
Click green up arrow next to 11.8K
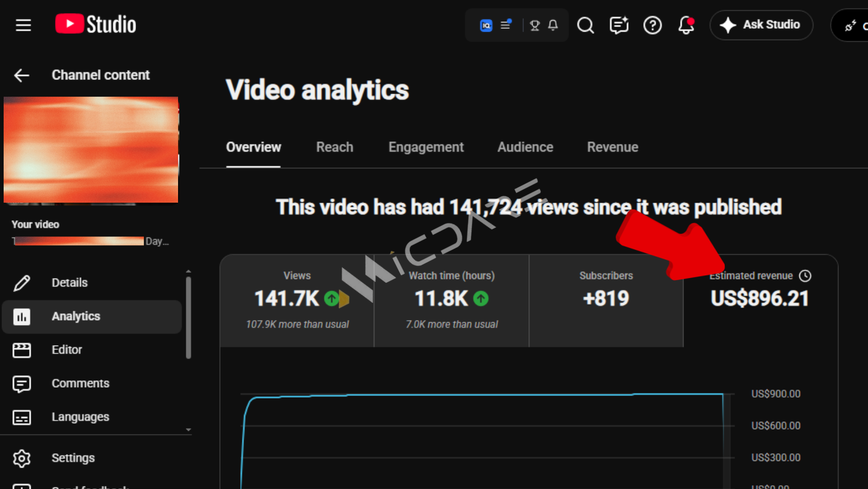coord(481,299)
